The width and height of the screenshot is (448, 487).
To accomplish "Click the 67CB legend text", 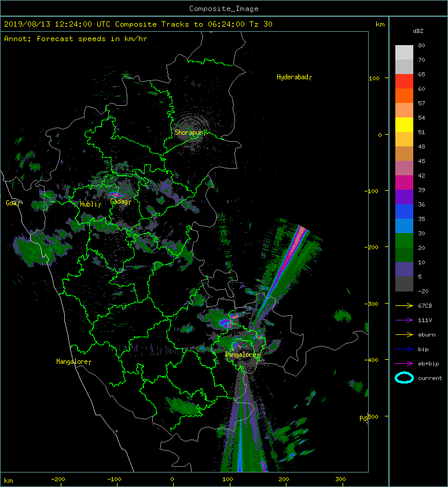I will [x=425, y=305].
